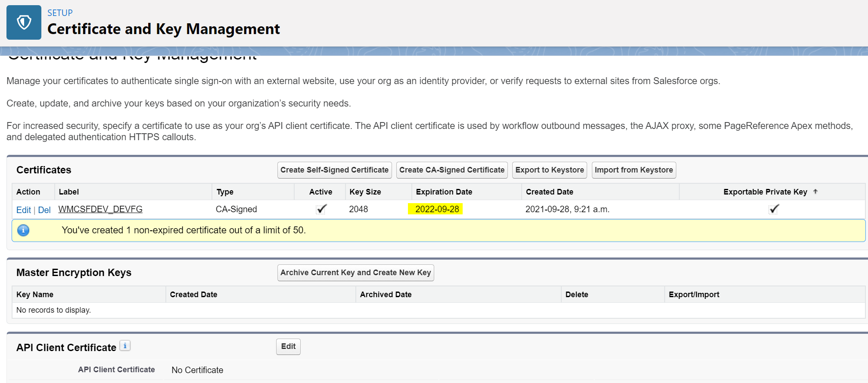
Task: Click Edit link for the WMCSFDEV_DEVFG certificate
Action: [x=23, y=210]
